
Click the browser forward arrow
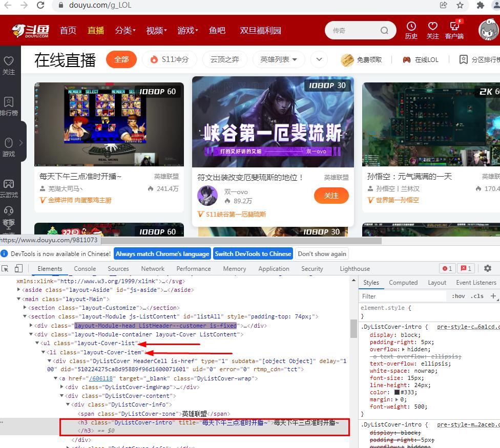pyautogui.click(x=24, y=5)
